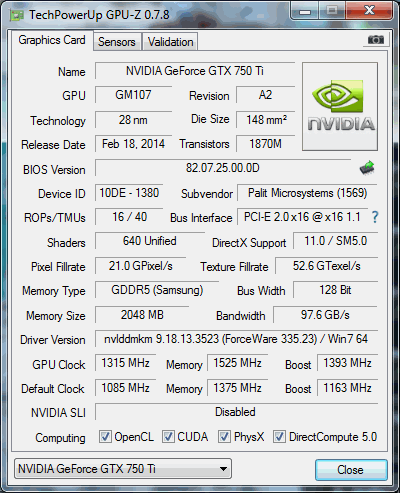Click the 1525 MHz memory clock value
The height and width of the screenshot is (493, 400).
pos(237,363)
